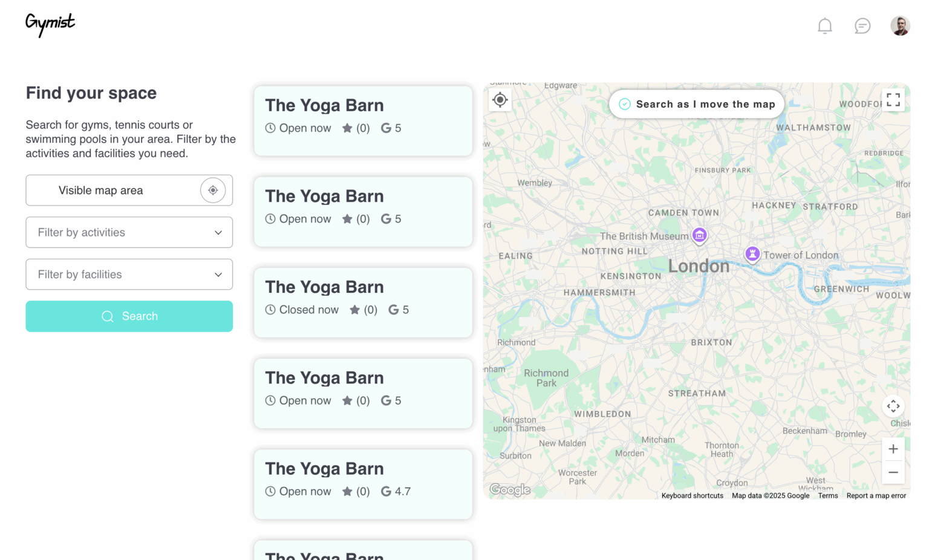Image resolution: width=929 pixels, height=560 pixels.
Task: Enter fullscreen map view
Action: tap(893, 100)
